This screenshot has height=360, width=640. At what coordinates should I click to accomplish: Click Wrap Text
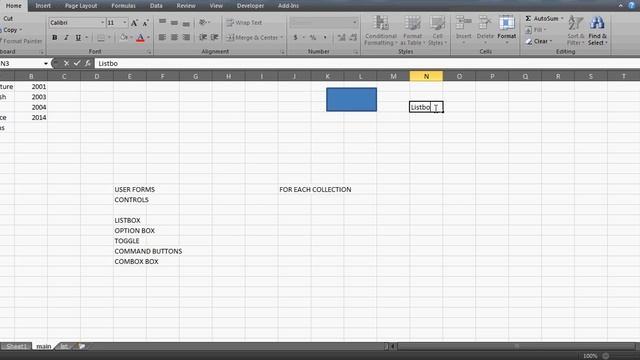pyautogui.click(x=244, y=23)
